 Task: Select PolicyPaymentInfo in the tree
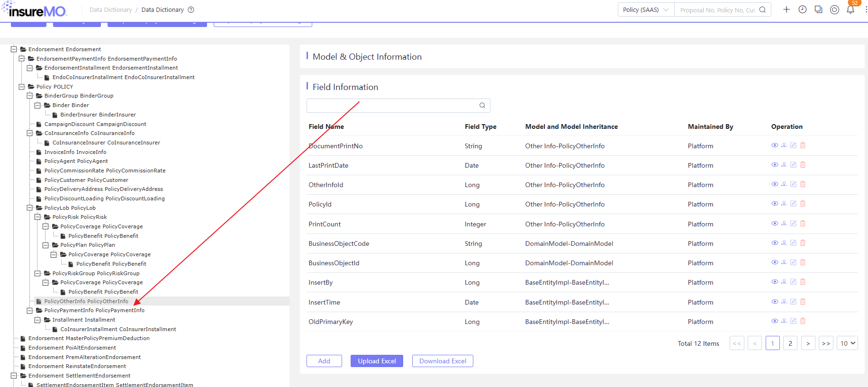click(x=94, y=310)
